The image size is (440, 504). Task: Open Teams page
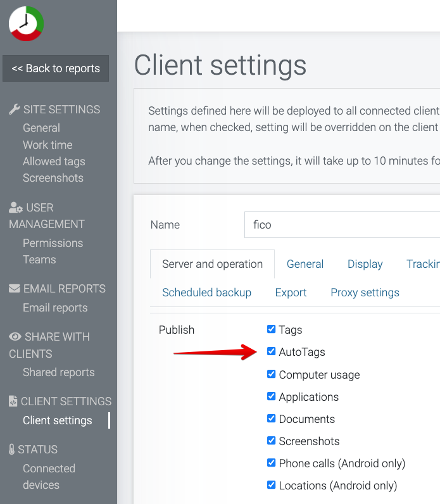click(x=39, y=260)
